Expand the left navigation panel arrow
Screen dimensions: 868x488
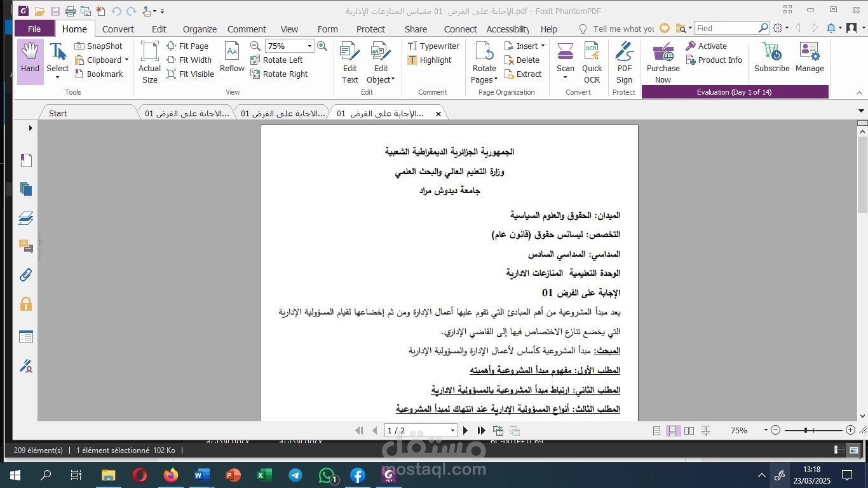coord(31,128)
